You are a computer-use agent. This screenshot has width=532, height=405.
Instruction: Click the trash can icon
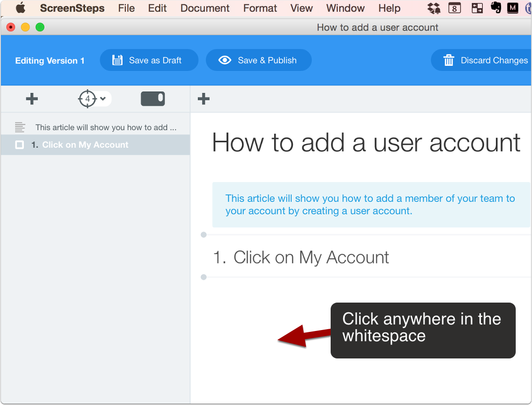pos(449,60)
